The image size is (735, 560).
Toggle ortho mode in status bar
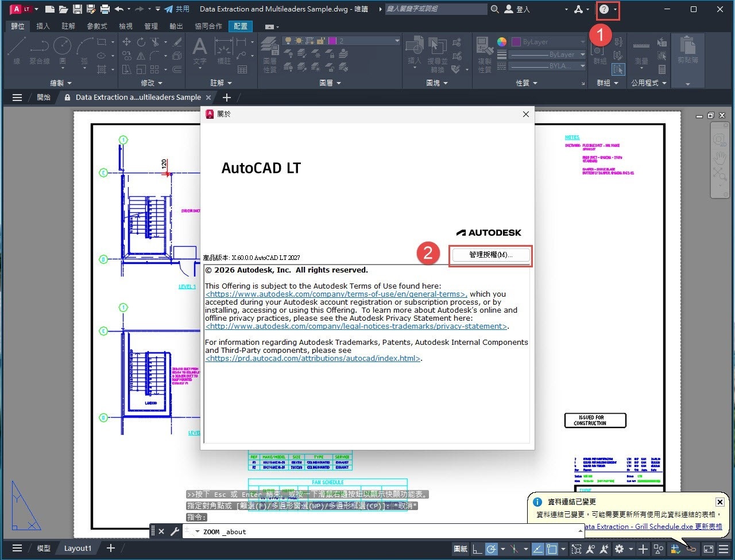[x=477, y=549]
